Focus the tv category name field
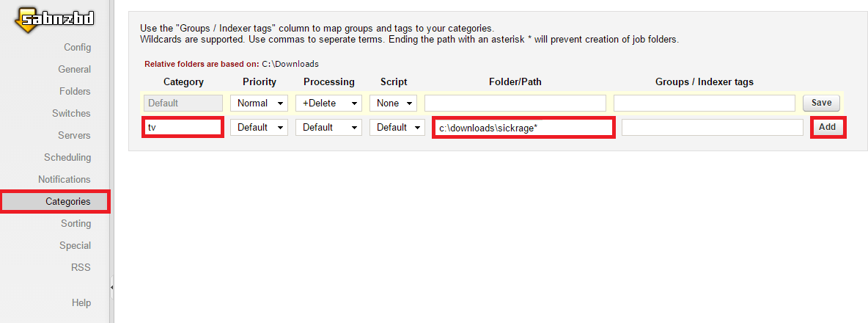Viewport: 868px width, 323px height. 183,128
